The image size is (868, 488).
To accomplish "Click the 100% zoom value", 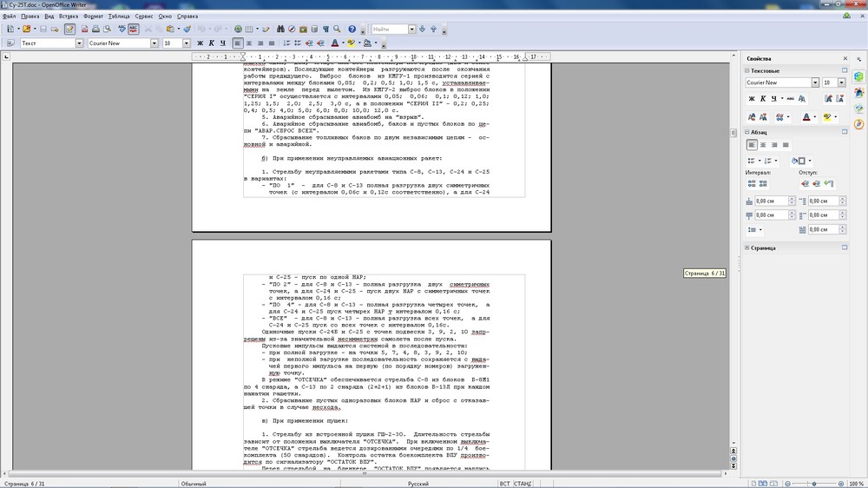I will pos(856,484).
